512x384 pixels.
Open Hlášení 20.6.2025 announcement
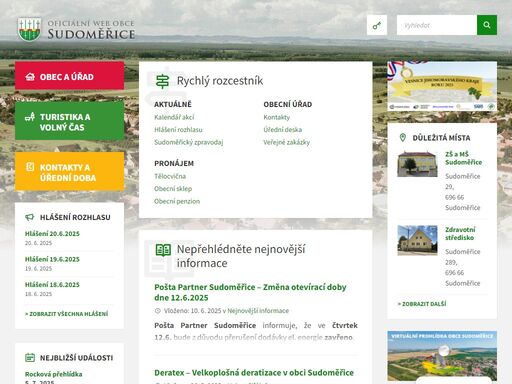pyautogui.click(x=52, y=234)
